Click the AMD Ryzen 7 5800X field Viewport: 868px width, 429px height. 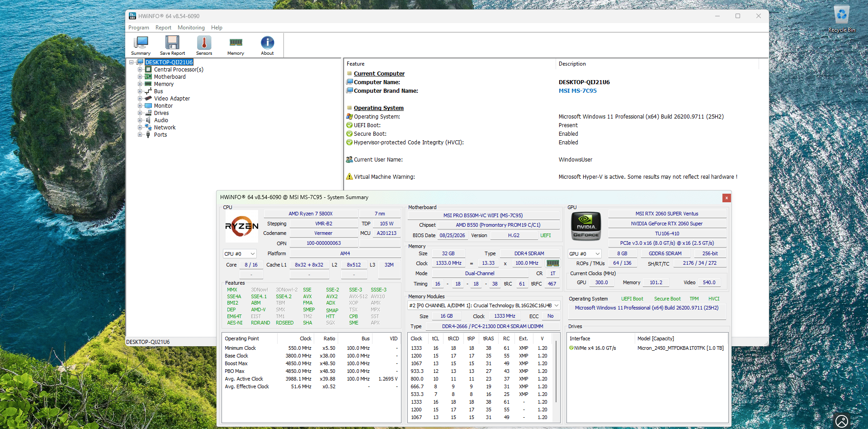point(311,214)
